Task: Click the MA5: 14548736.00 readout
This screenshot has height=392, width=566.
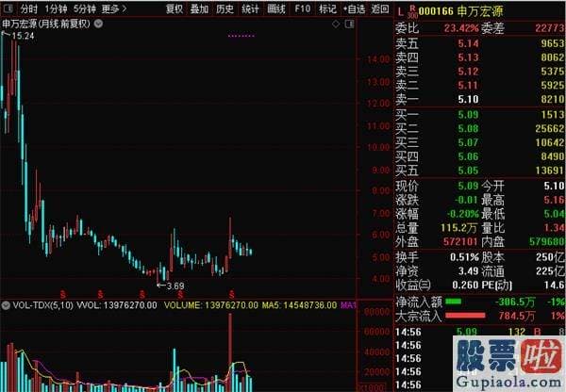Action: (x=299, y=305)
